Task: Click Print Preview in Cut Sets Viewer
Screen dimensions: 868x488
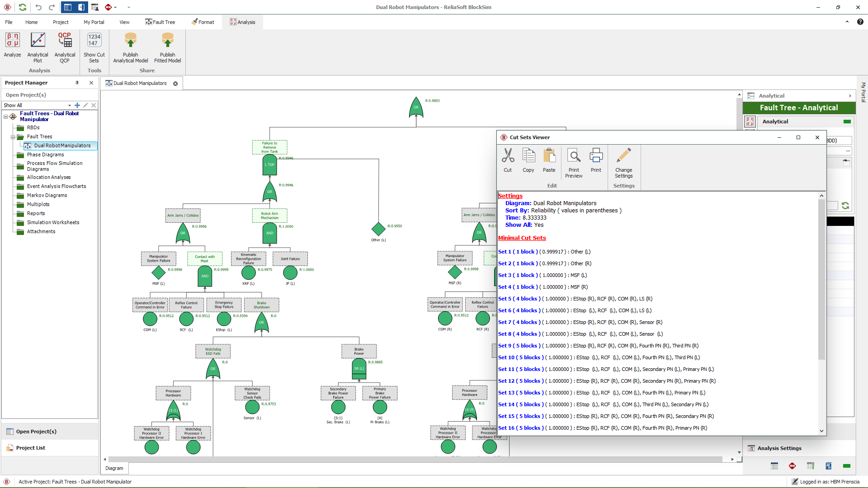Action: pos(574,163)
